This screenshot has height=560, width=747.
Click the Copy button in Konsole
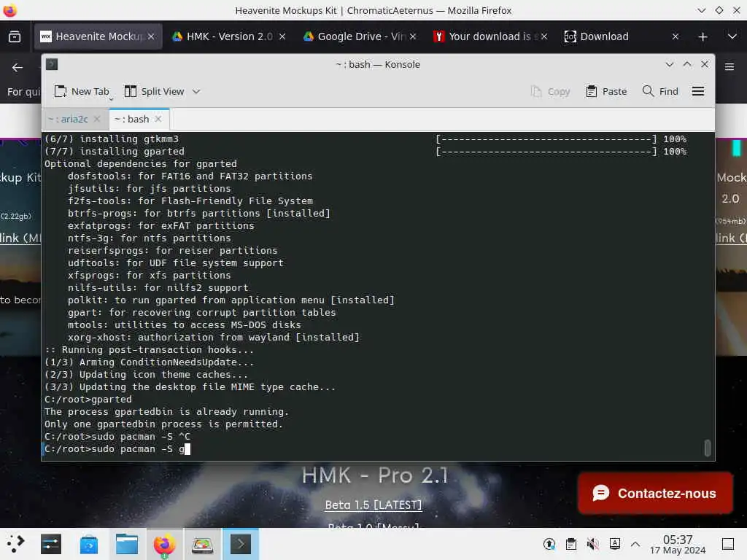click(551, 91)
